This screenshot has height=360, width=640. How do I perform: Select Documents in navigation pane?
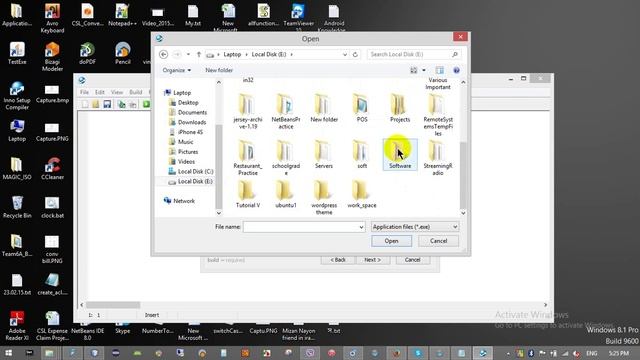tap(192, 113)
